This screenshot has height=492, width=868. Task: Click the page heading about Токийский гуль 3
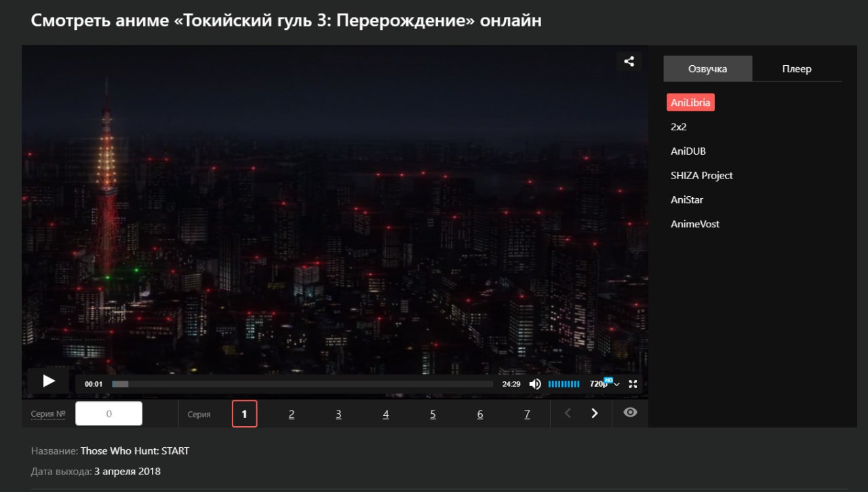[286, 20]
